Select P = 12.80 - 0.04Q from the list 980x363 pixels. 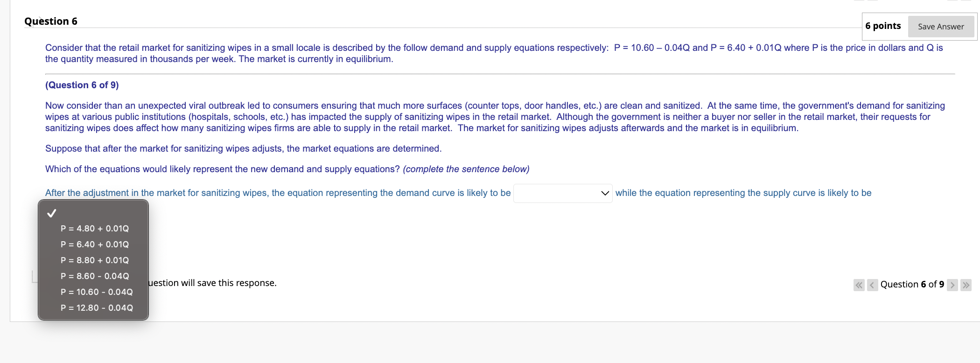(96, 307)
